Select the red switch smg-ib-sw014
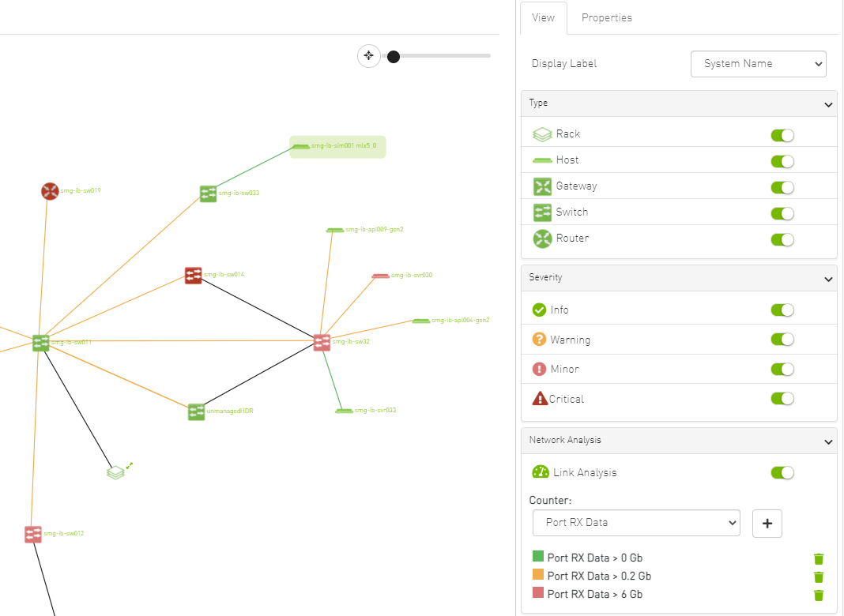 [192, 276]
